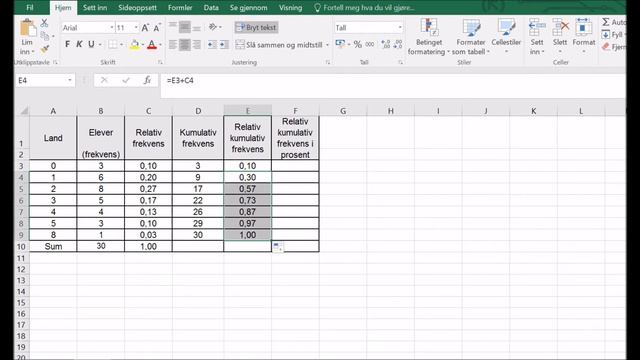640x360 pixels.
Task: Switch to Data tab
Action: (x=211, y=7)
